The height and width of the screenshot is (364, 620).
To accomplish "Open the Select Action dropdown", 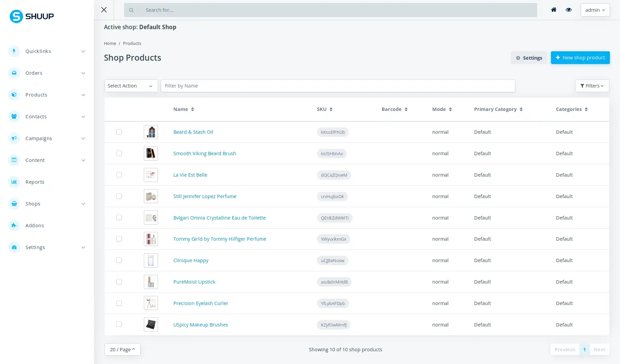I will tap(131, 86).
